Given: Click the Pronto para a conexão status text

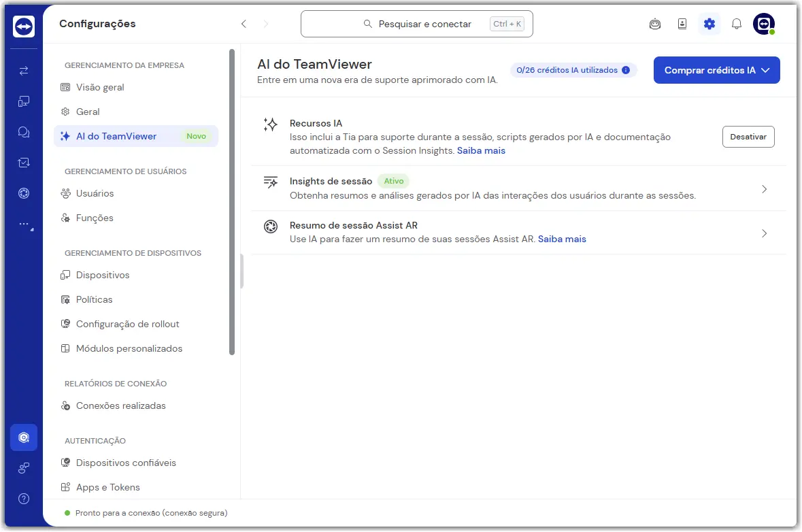Looking at the screenshot, I should (x=152, y=512).
